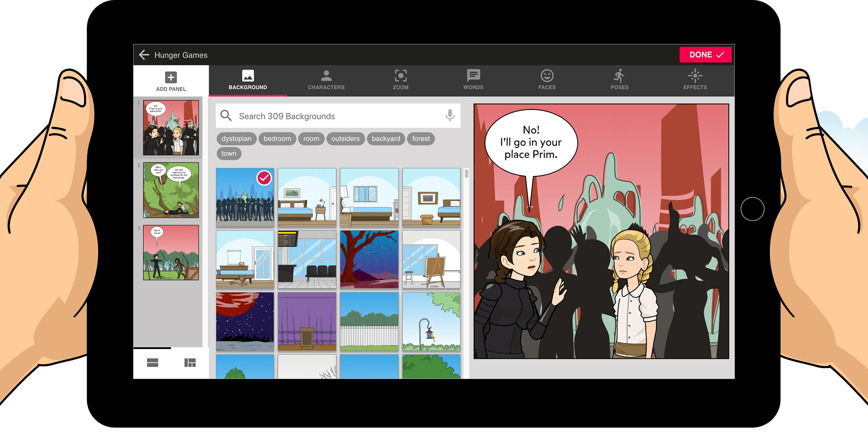Deselect the checked dystopian crowd background
The height and width of the screenshot is (437, 868).
coord(245,197)
